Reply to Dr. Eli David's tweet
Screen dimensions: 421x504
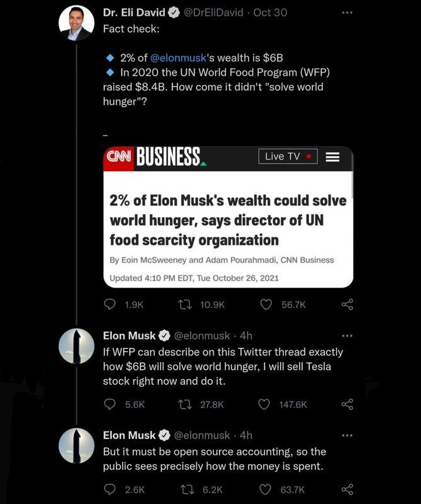[x=109, y=304]
